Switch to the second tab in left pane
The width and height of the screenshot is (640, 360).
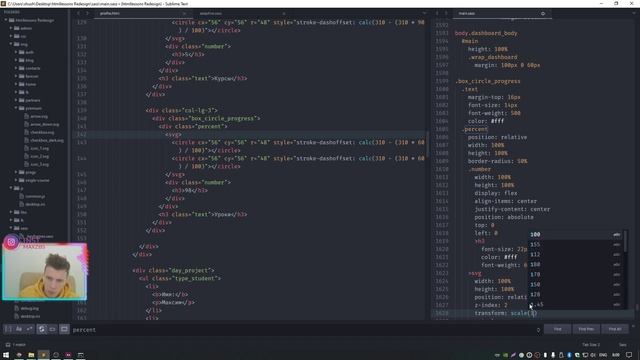click(211, 13)
